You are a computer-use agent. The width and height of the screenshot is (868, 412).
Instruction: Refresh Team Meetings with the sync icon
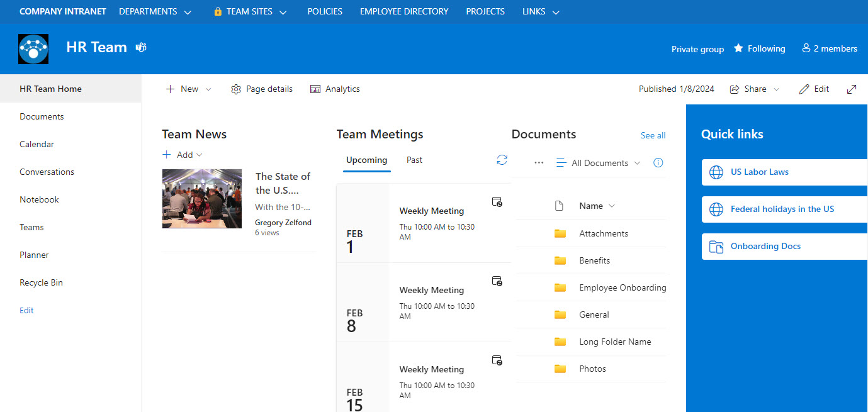[x=502, y=160]
